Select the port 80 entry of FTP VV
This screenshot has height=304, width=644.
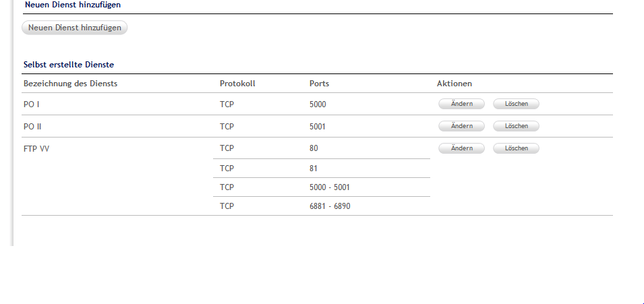[314, 148]
